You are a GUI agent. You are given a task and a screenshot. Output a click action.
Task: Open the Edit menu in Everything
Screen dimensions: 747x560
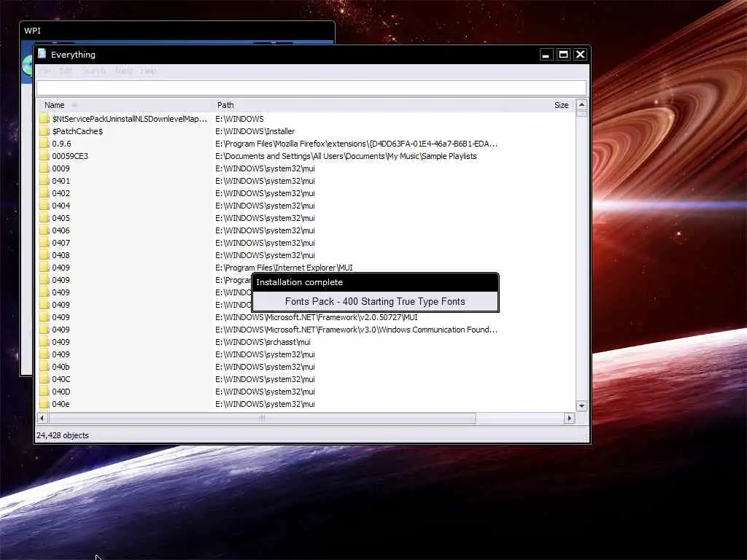coord(65,71)
